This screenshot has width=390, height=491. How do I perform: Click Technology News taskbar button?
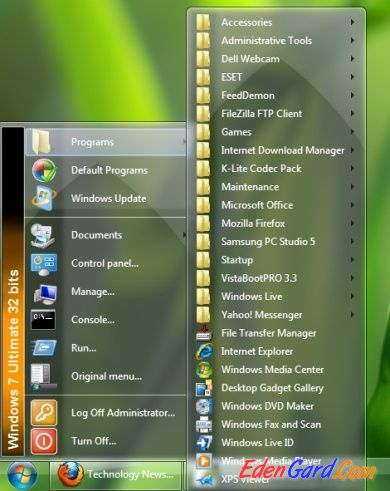click(x=117, y=474)
